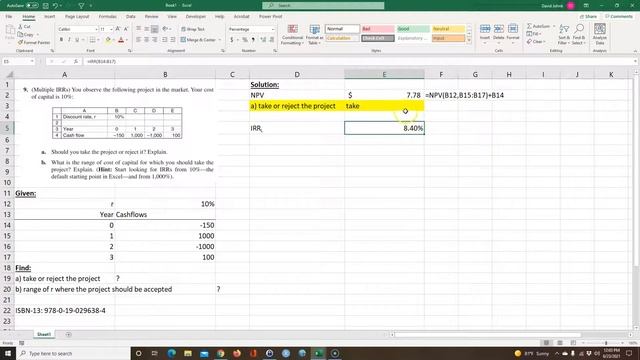Select cell E2 showing 7.78
The width and height of the screenshot is (640, 360).
384,95
